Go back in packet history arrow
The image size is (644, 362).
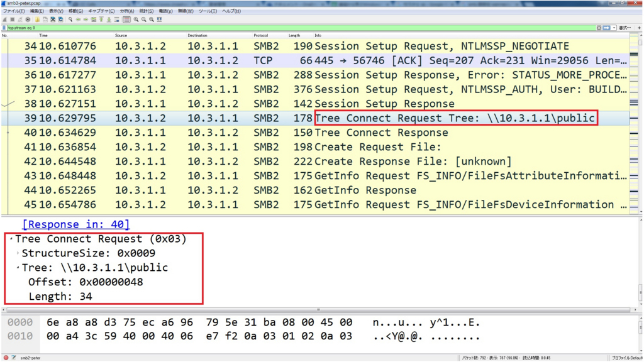click(x=78, y=19)
